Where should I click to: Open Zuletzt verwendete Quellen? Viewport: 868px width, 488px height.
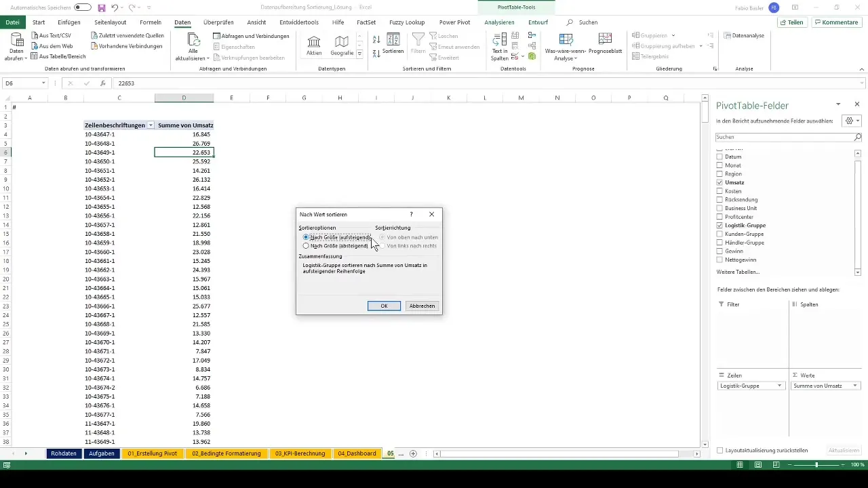point(127,36)
